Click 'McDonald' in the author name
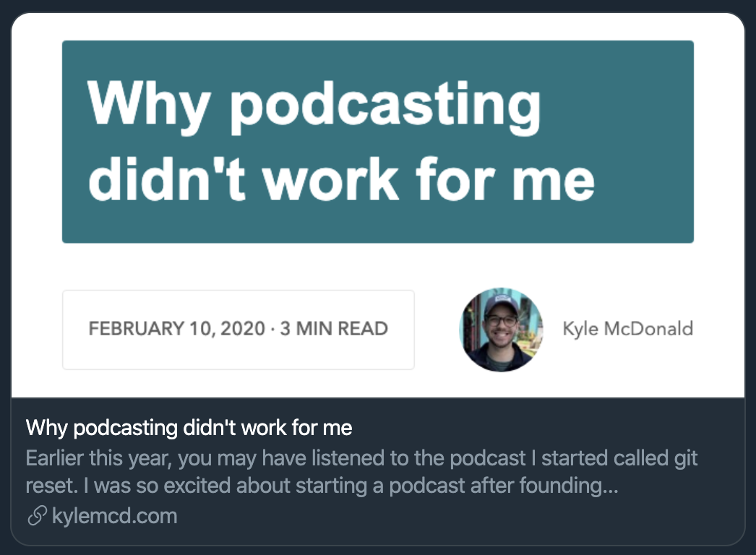The image size is (756, 555). (x=648, y=329)
